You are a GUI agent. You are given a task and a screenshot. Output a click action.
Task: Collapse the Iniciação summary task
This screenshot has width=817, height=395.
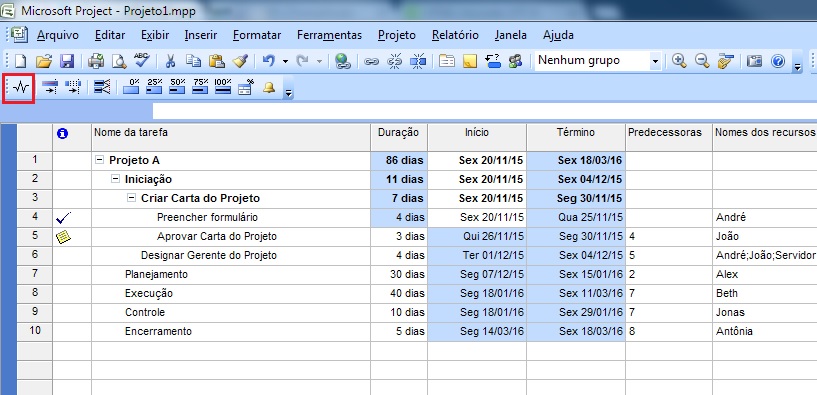coord(115,179)
